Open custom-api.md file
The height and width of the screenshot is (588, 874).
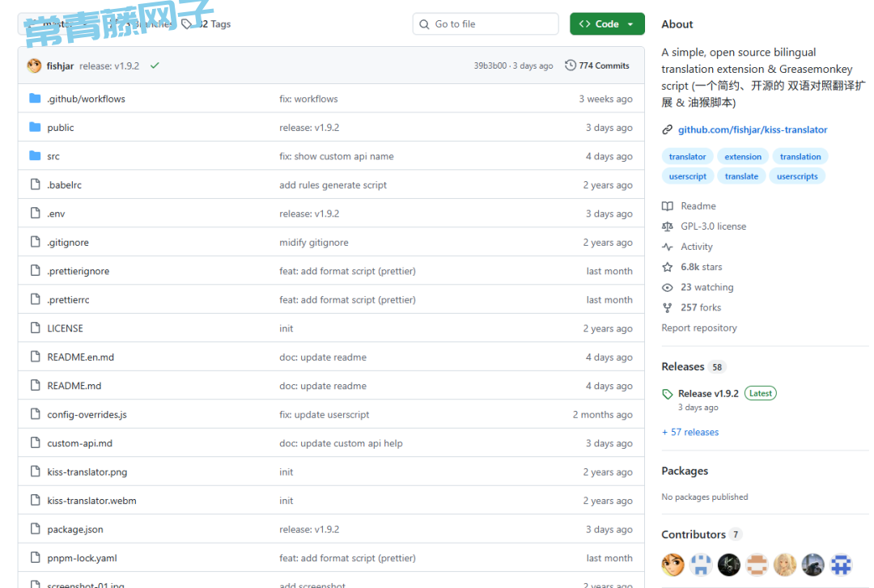tap(79, 443)
